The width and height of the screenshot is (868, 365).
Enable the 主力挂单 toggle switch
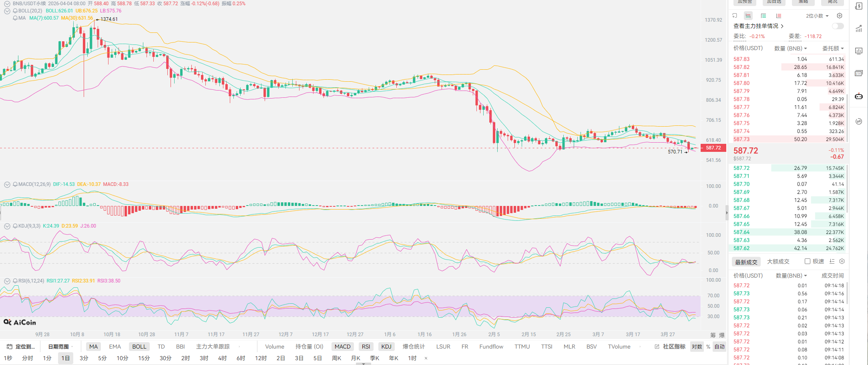(x=838, y=26)
